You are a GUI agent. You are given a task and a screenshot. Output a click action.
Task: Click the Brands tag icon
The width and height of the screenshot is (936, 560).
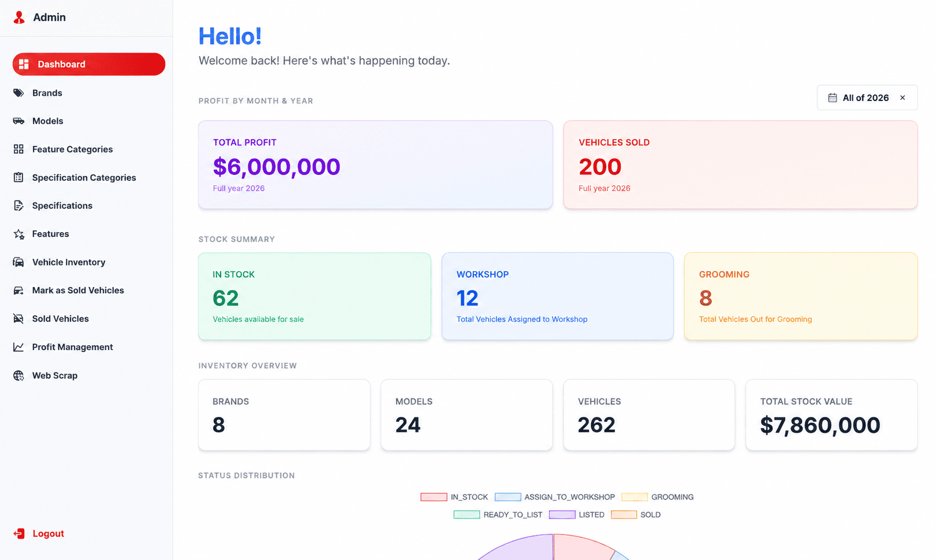(x=18, y=93)
